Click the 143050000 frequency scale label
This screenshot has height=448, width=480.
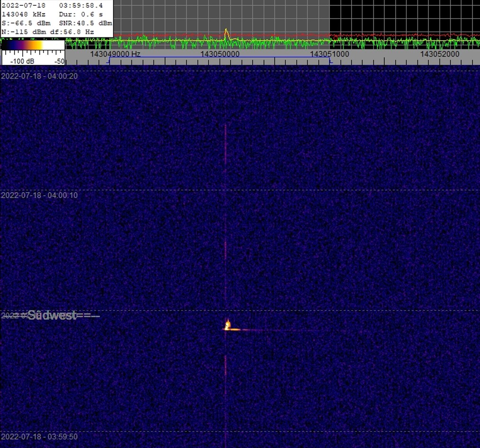point(220,54)
